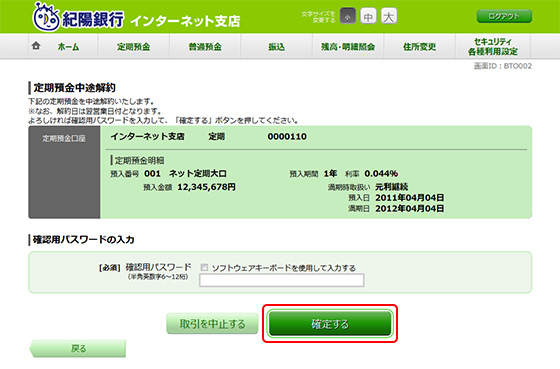Click account number 0000110
Viewport: 560px width, 369px height.
(287, 136)
